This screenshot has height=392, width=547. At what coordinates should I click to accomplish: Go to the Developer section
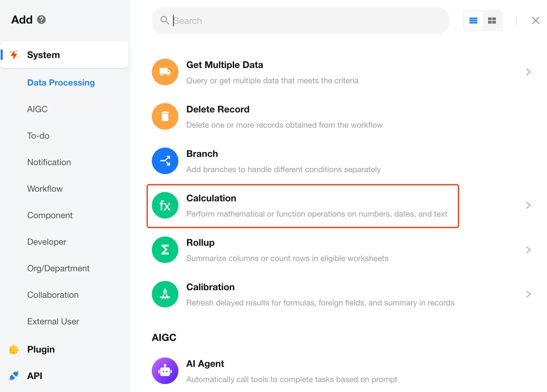[x=47, y=242]
